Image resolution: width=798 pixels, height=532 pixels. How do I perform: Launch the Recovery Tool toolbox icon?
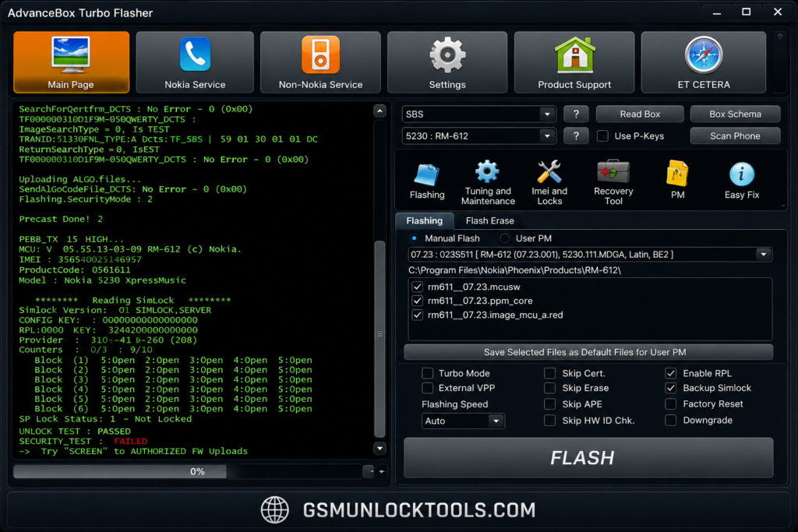[613, 172]
